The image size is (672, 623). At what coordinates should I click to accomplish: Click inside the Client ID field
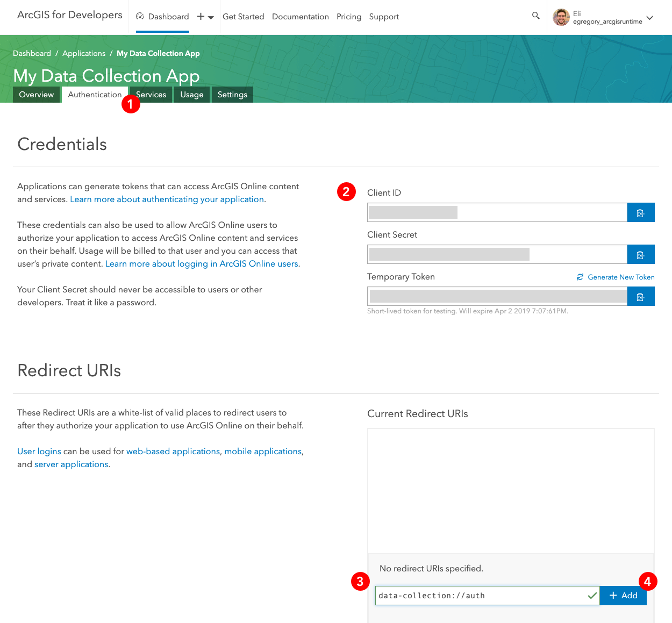(x=497, y=212)
